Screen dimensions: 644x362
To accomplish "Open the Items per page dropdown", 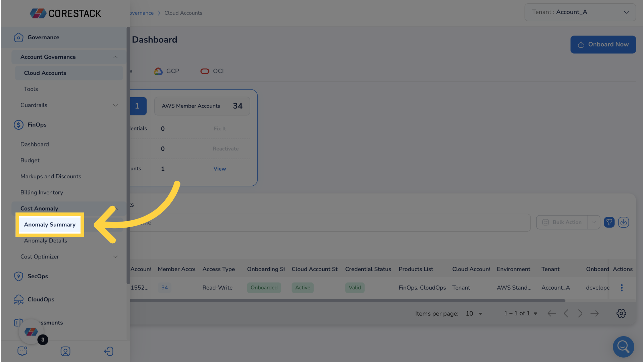I will pos(474,313).
